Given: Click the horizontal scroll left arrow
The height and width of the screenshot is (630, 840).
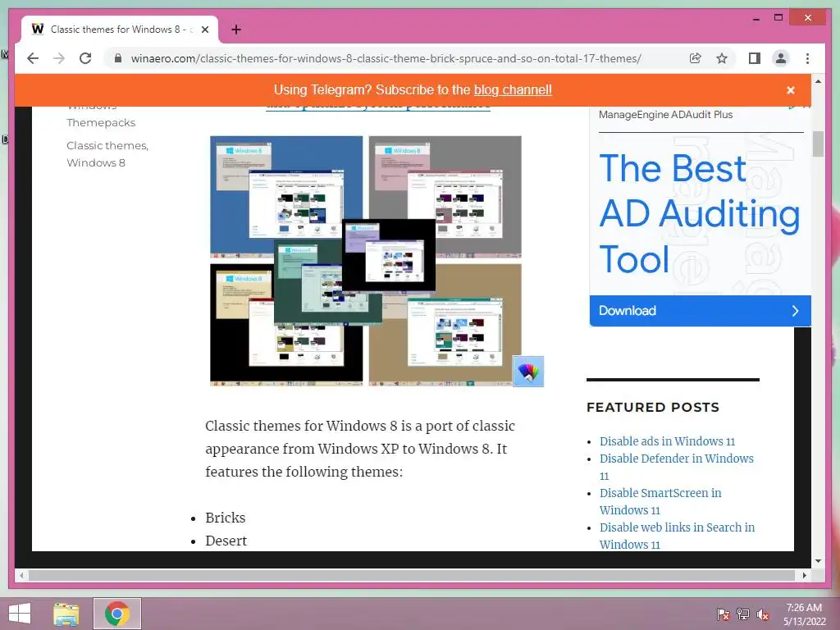Looking at the screenshot, I should click(x=21, y=575).
